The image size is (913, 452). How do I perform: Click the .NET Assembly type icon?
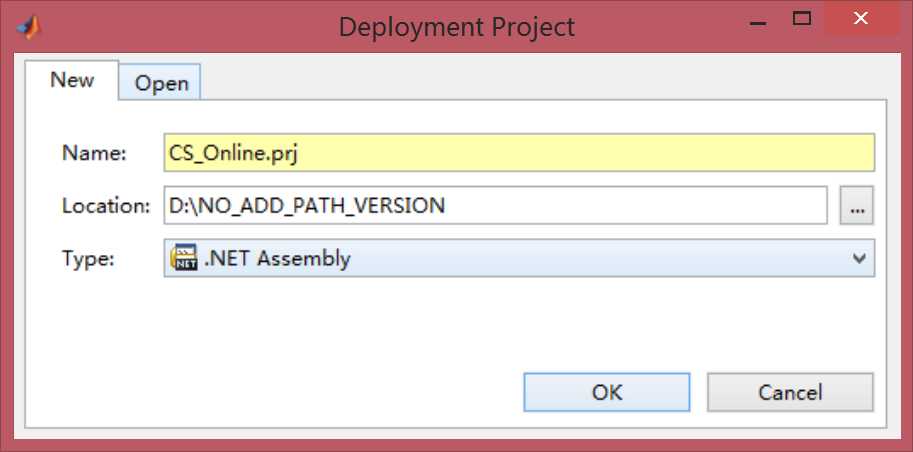point(184,258)
